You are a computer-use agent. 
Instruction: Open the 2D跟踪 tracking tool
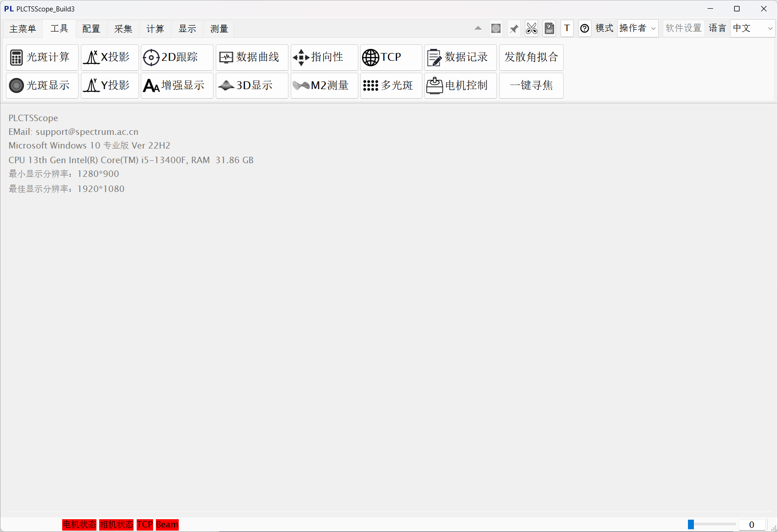click(176, 57)
